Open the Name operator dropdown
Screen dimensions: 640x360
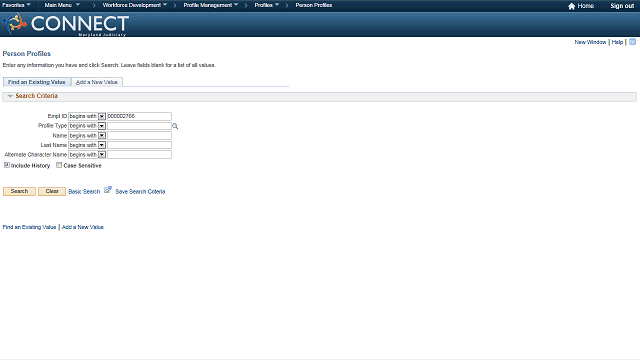pos(87,136)
